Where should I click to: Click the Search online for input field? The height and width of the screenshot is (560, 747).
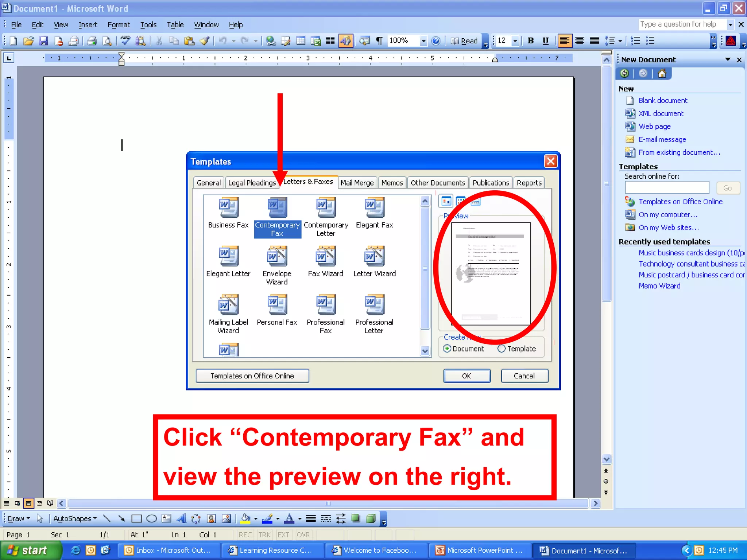tap(667, 188)
